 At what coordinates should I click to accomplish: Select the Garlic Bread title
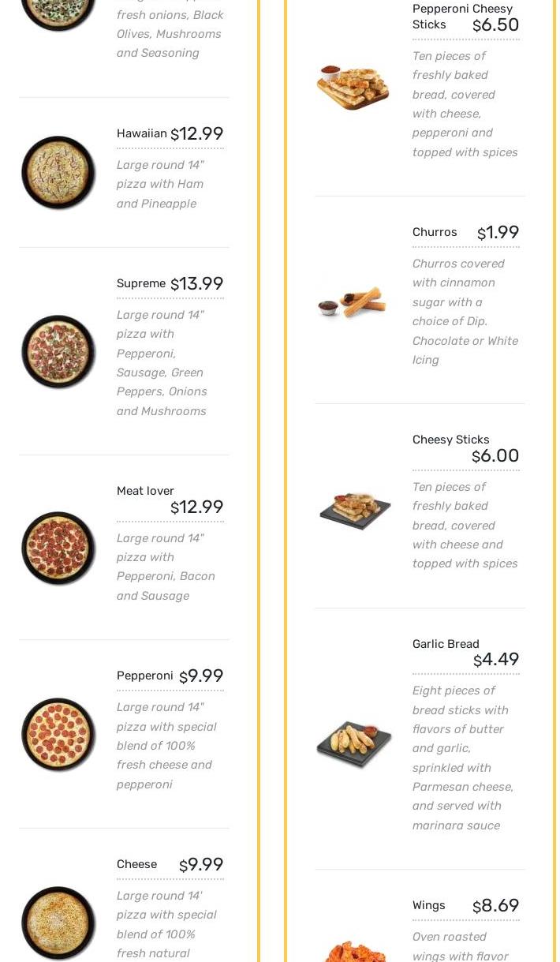[446, 644]
